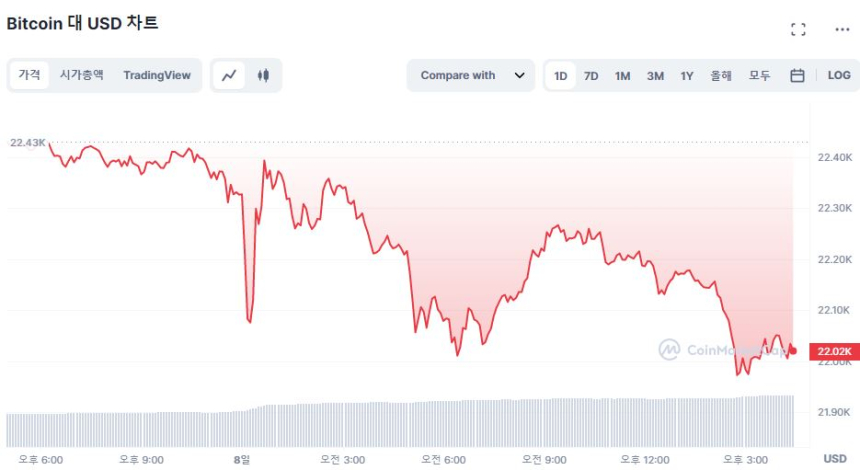
Task: Select the 1M time range
Action: tap(622, 75)
